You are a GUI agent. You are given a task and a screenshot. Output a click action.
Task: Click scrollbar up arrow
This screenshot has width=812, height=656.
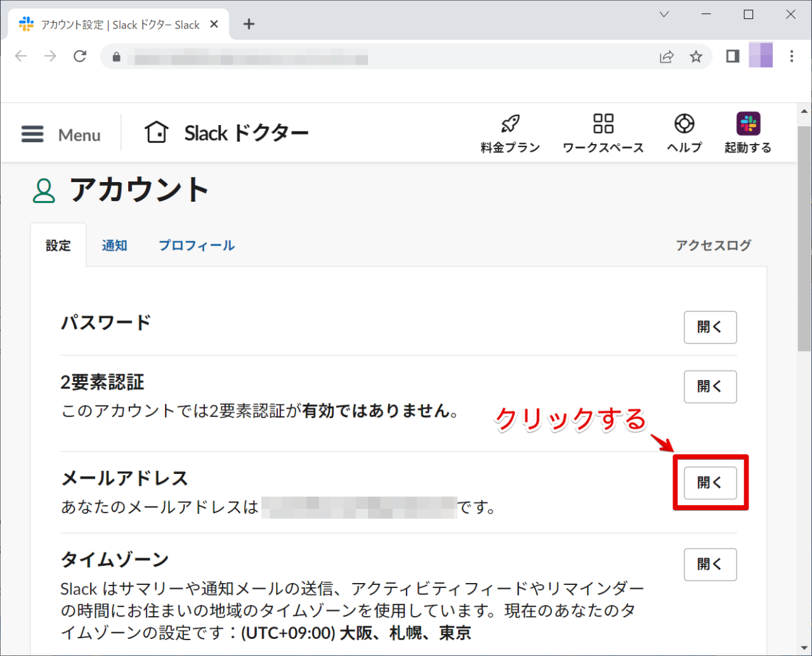coord(804,111)
